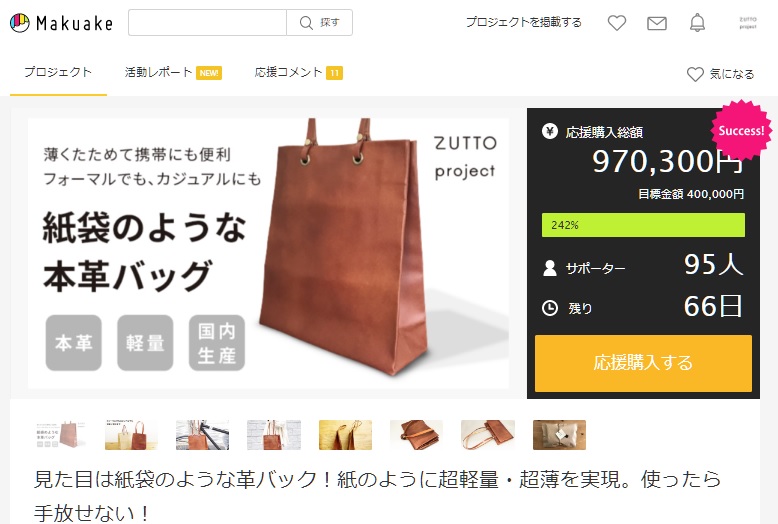
Task: Click the Makuake logo icon
Action: pyautogui.click(x=20, y=23)
